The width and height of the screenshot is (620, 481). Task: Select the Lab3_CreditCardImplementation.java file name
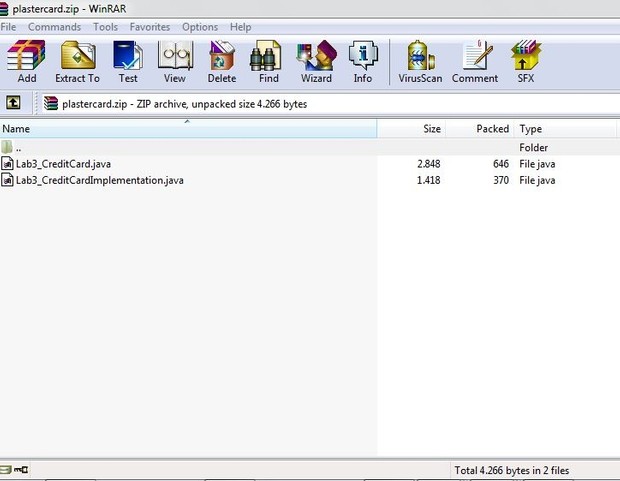(x=100, y=180)
